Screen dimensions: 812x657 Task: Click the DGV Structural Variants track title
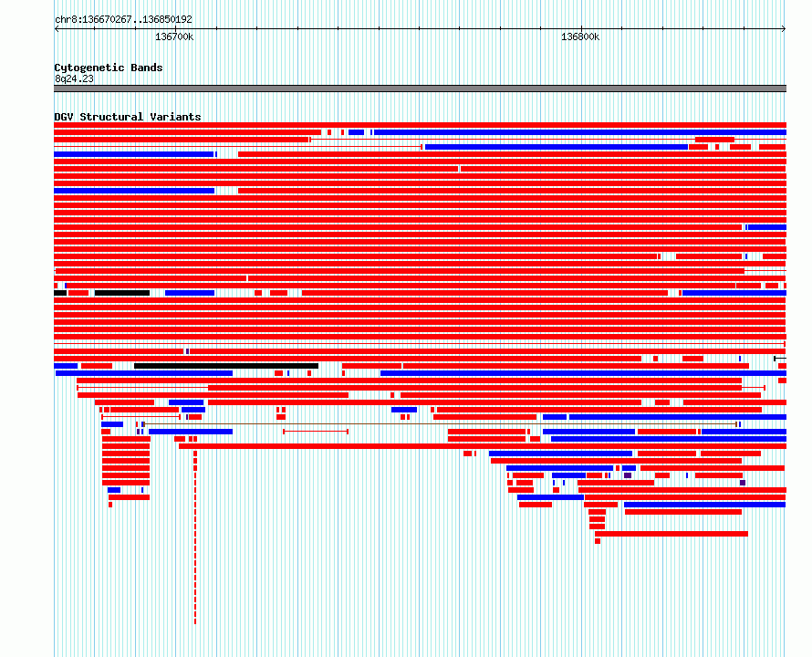pyautogui.click(x=128, y=117)
